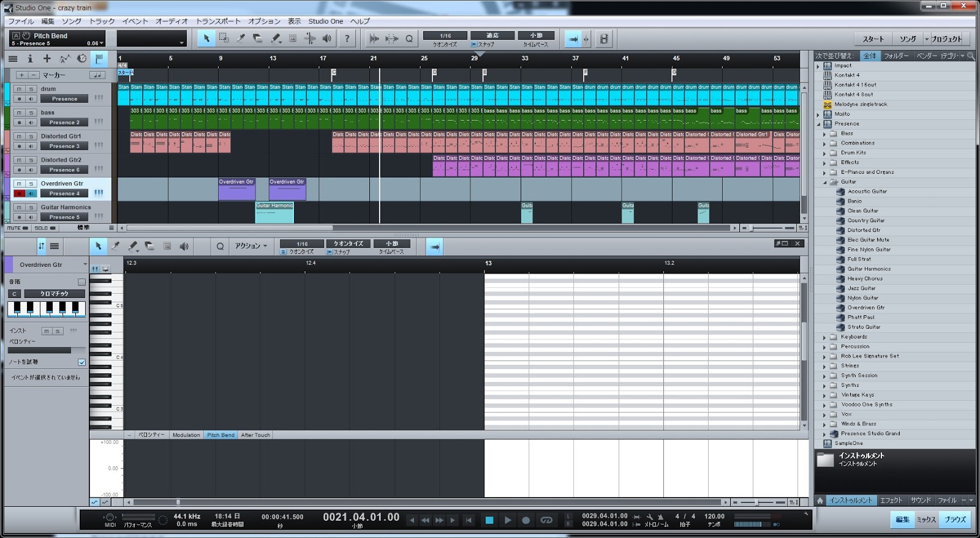Open the browser search magnifier icon
Image resolution: width=980 pixels, height=538 pixels.
971,56
